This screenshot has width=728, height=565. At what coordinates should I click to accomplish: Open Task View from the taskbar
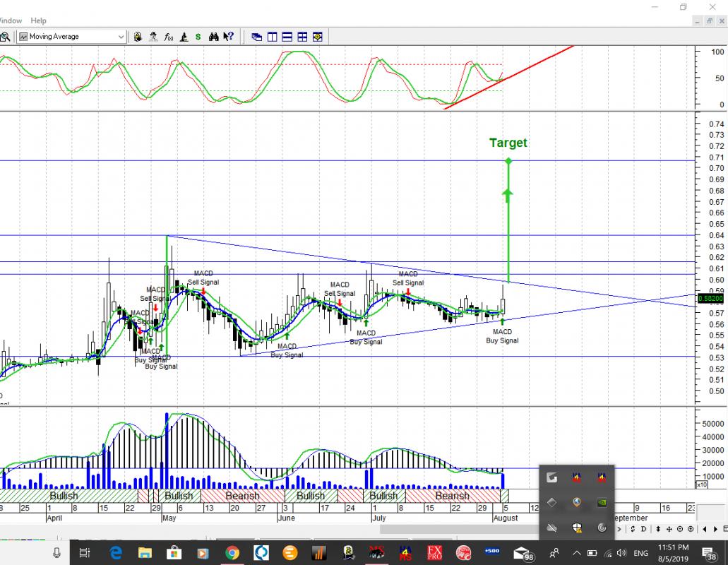[85, 552]
